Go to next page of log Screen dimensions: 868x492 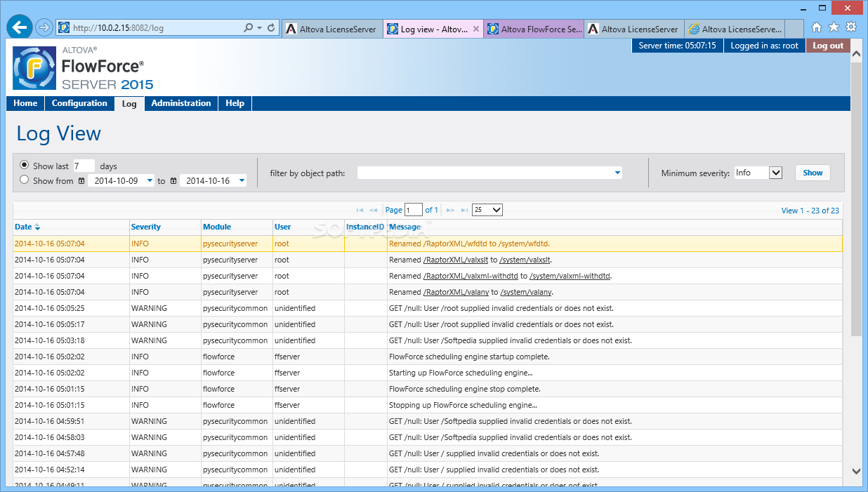pos(451,210)
